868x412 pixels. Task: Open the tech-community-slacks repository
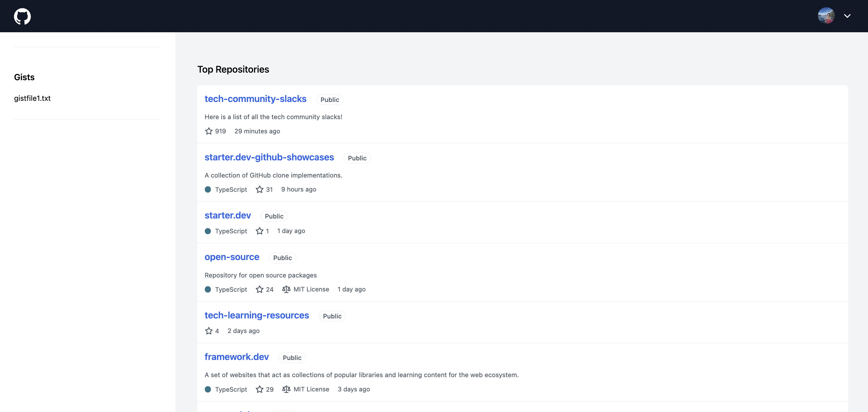coord(255,99)
